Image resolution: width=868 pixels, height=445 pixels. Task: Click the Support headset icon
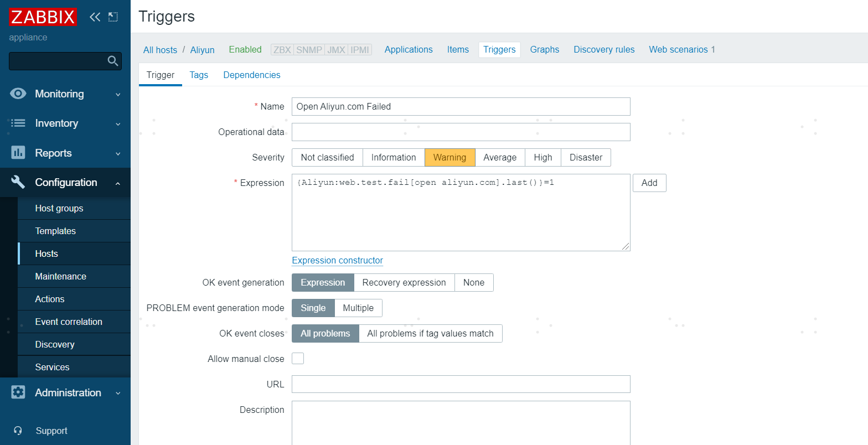[x=18, y=431]
